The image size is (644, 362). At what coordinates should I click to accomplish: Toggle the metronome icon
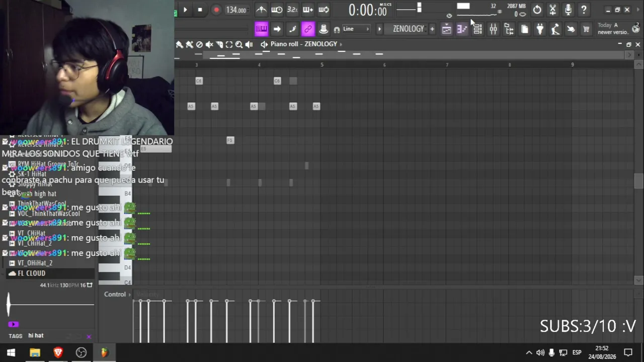pyautogui.click(x=261, y=10)
